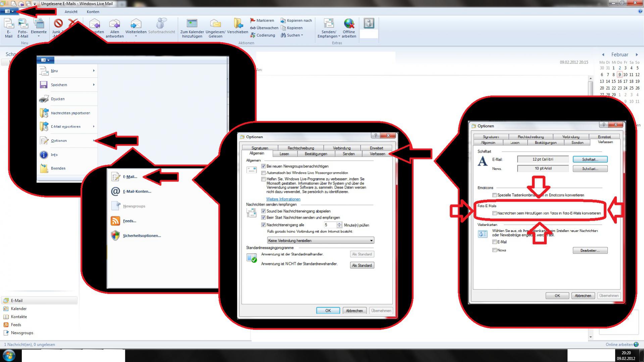Screen dimensions: 644x362
Task: Open Rechtschreibung tab in the Allgemein Optionen dialog
Action: tap(301, 148)
